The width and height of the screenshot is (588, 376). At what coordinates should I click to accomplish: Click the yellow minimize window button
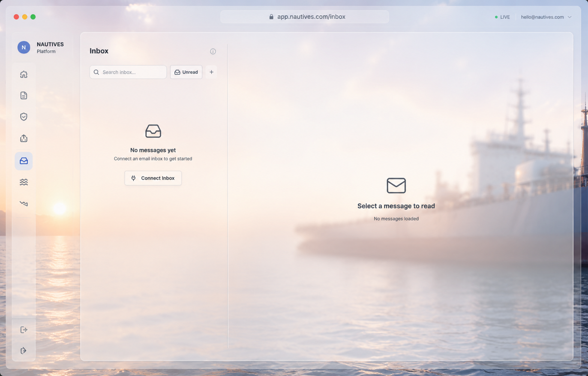coord(25,17)
